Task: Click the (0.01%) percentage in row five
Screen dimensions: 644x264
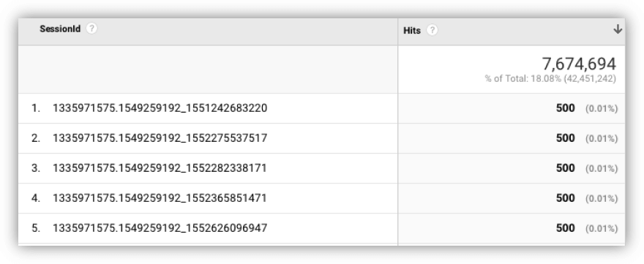Action: pos(602,229)
